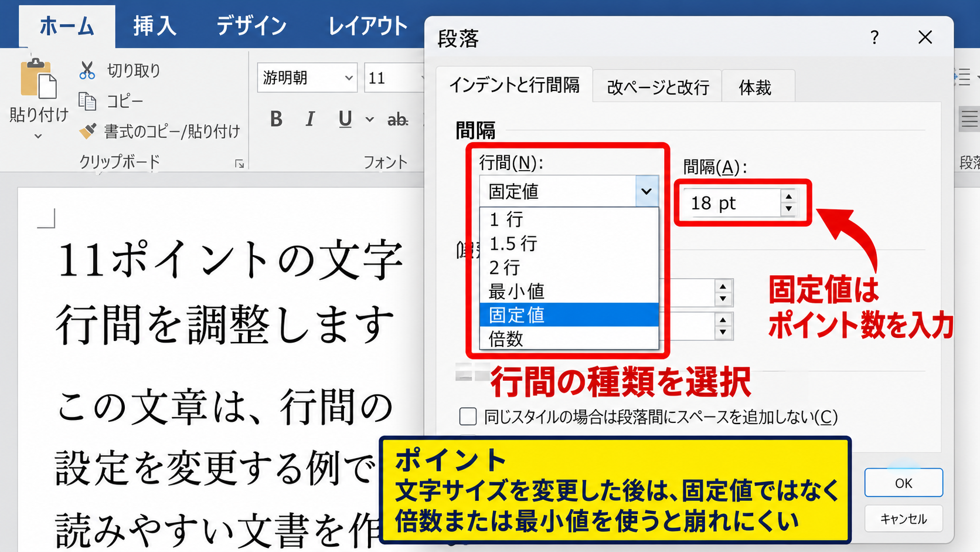Click the 切り取り label

tap(134, 70)
